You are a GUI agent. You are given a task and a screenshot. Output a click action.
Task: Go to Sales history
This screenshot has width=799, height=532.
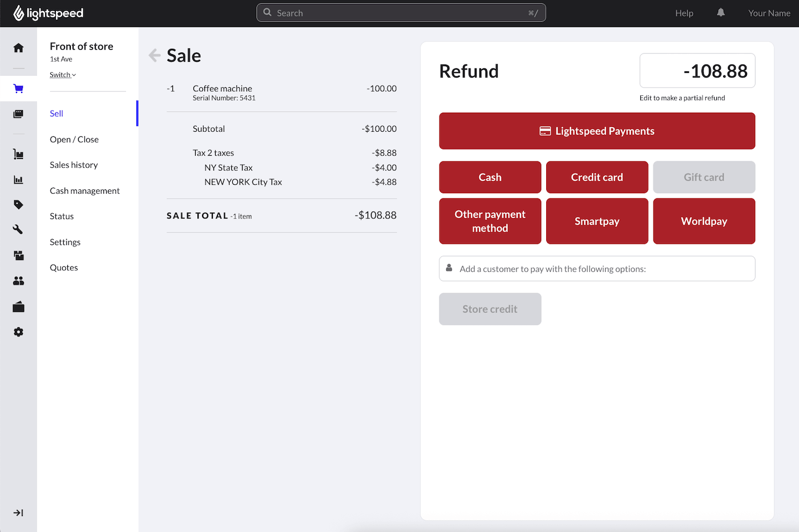[x=74, y=165]
